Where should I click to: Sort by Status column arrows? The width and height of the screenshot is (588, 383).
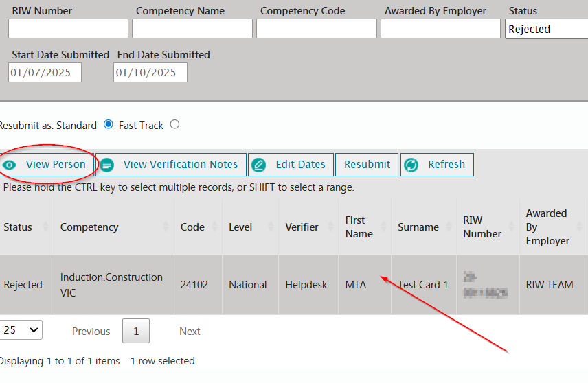47,227
